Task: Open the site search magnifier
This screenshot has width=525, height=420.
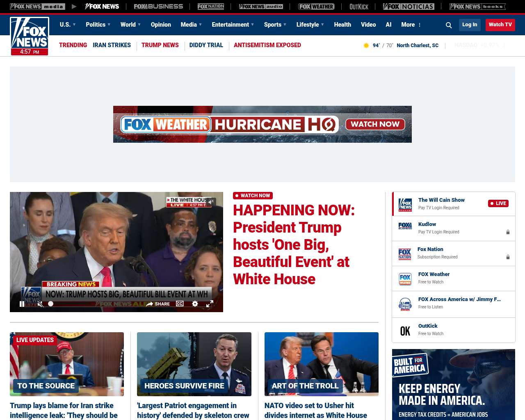Action: (449, 25)
